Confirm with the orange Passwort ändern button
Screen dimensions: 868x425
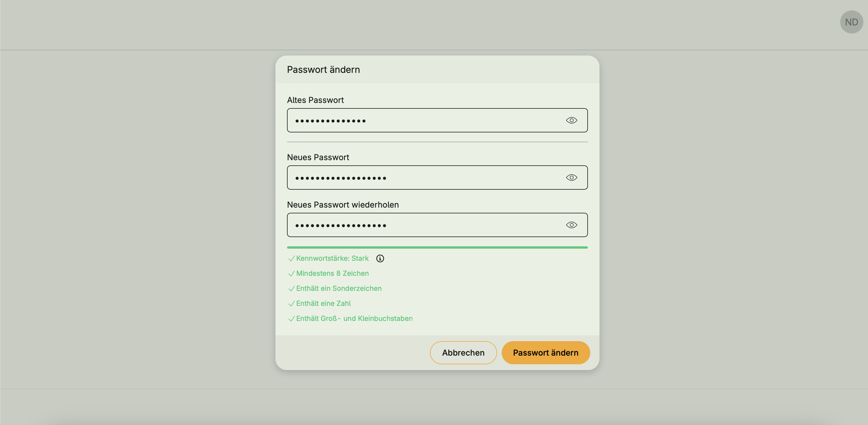(545, 353)
